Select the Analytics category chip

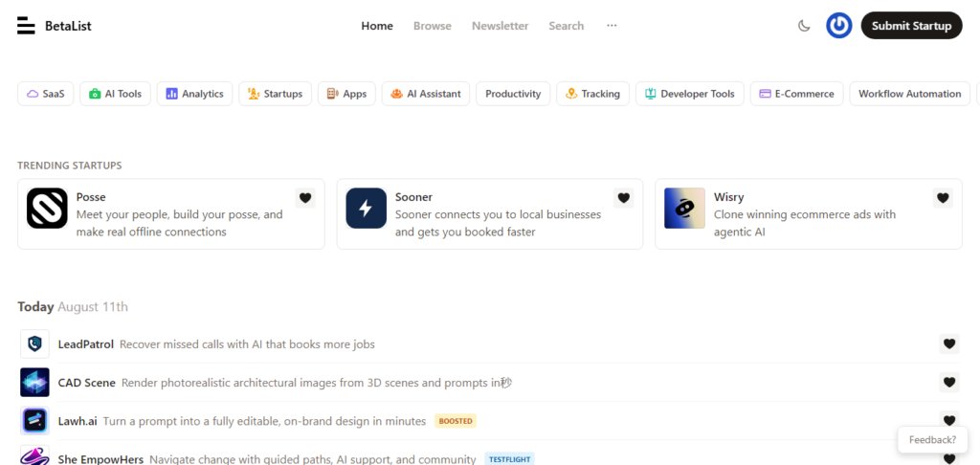coord(194,94)
